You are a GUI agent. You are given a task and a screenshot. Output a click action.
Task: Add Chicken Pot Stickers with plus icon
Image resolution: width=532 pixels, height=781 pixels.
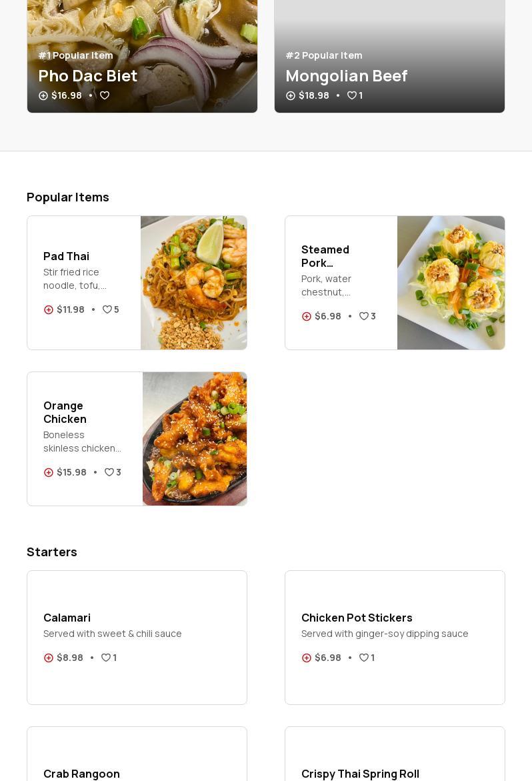(307, 658)
